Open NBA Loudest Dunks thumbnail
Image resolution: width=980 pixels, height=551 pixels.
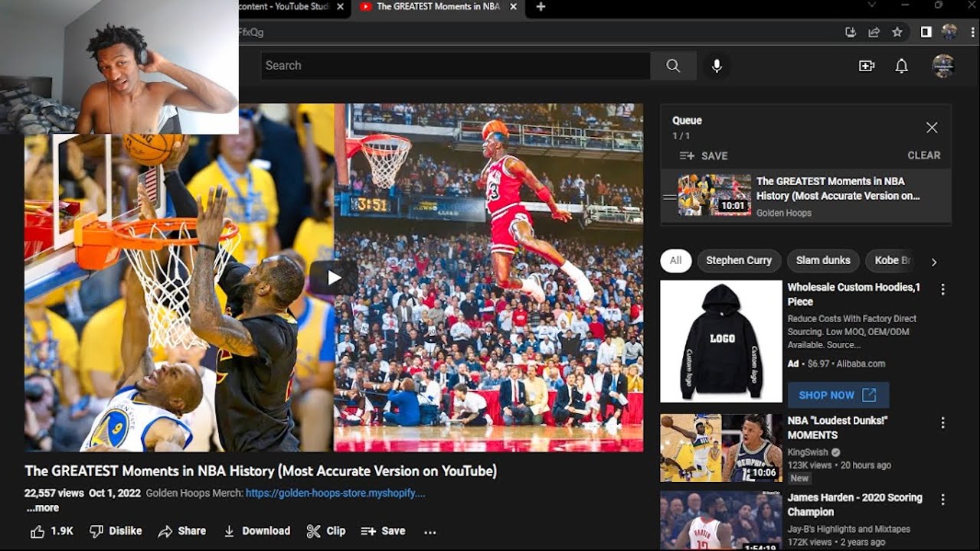[x=721, y=448]
